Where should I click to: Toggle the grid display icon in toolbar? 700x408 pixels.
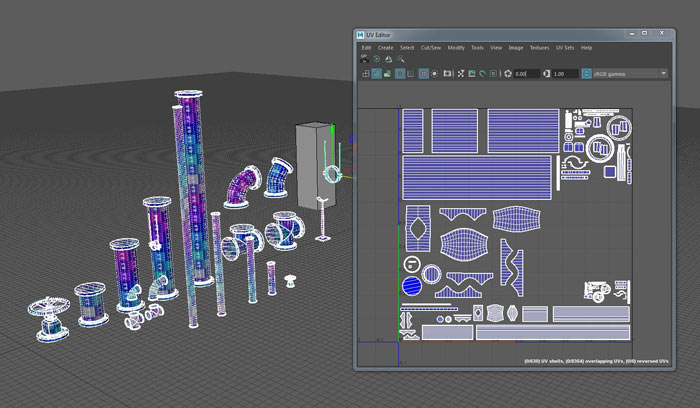tap(424, 74)
